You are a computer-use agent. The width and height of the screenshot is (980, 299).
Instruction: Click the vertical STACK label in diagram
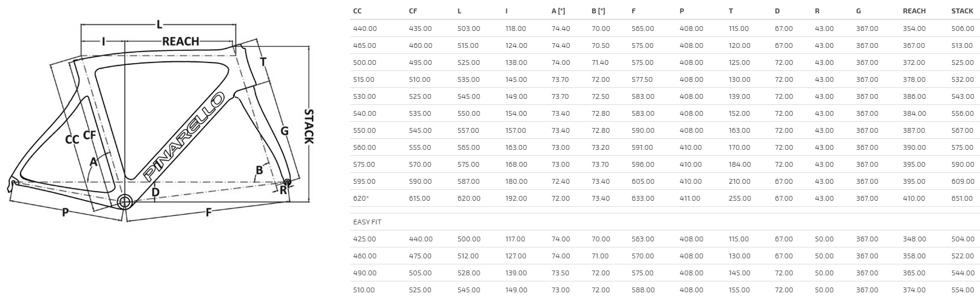pyautogui.click(x=308, y=126)
